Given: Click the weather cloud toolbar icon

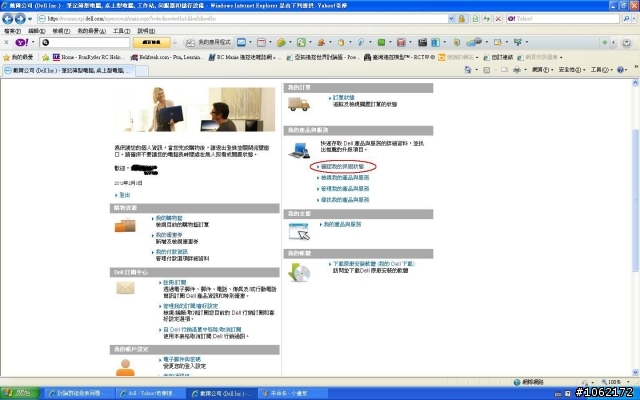Looking at the screenshot, I should (473, 42).
